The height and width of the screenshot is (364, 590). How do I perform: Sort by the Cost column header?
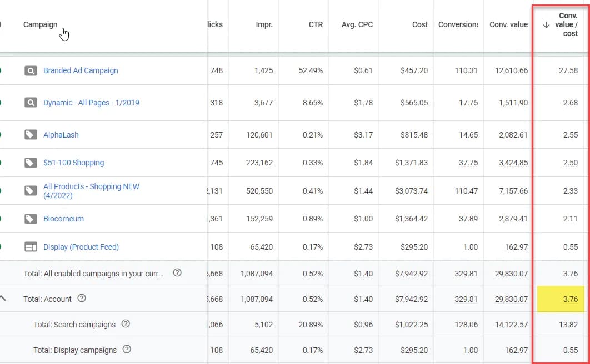click(420, 24)
